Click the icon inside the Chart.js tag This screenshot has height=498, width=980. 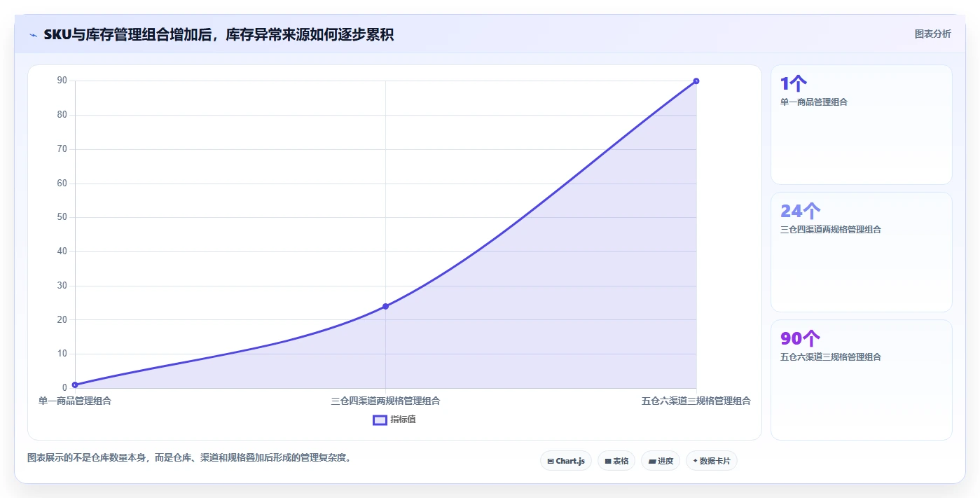pos(551,462)
